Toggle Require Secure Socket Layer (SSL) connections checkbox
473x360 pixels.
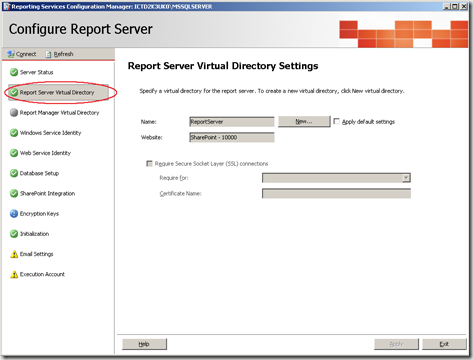[149, 163]
